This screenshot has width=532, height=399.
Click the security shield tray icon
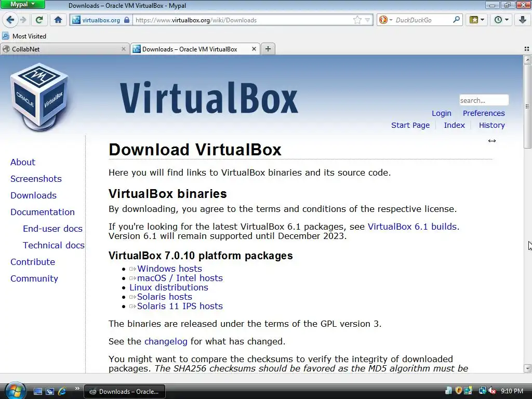click(x=458, y=391)
